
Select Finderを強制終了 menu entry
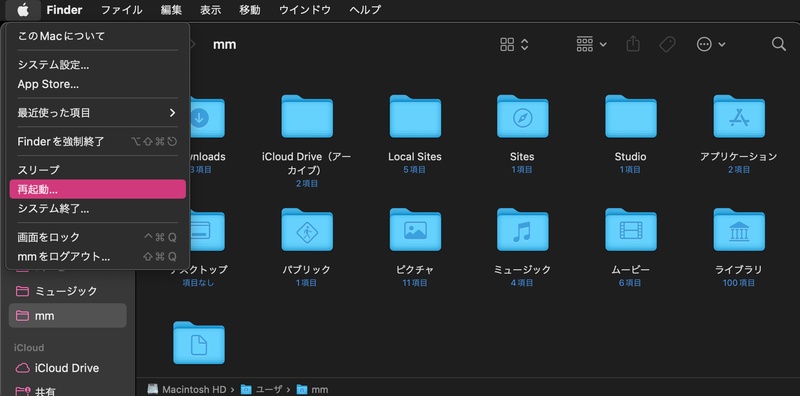pos(97,141)
